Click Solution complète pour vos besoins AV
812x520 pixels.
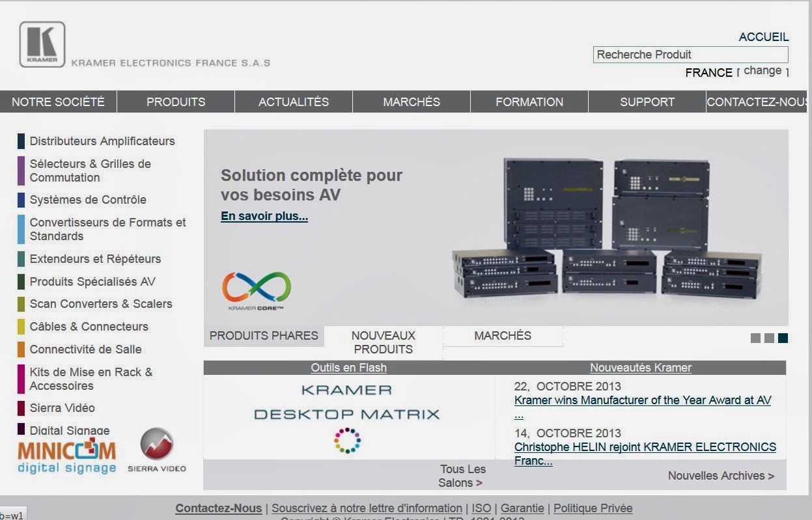311,185
